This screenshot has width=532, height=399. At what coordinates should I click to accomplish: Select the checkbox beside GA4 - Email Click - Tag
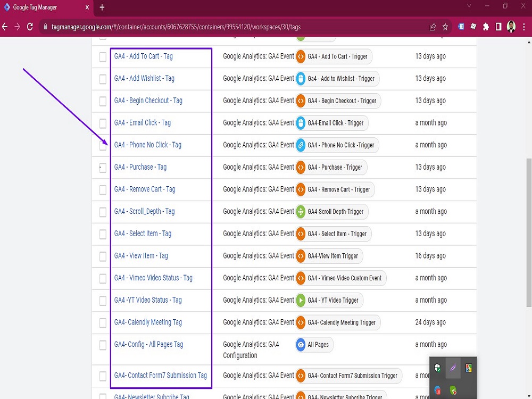pyautogui.click(x=102, y=123)
